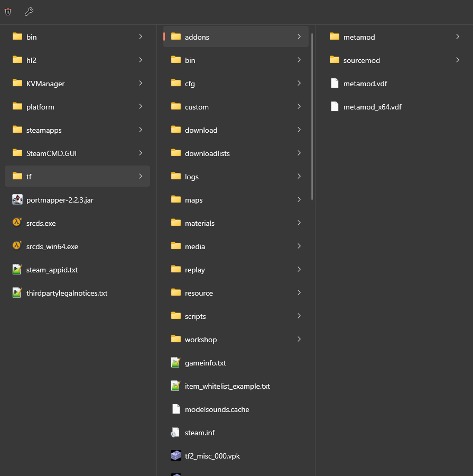Click the platform folder icon
The height and width of the screenshot is (476, 473).
pos(17,106)
